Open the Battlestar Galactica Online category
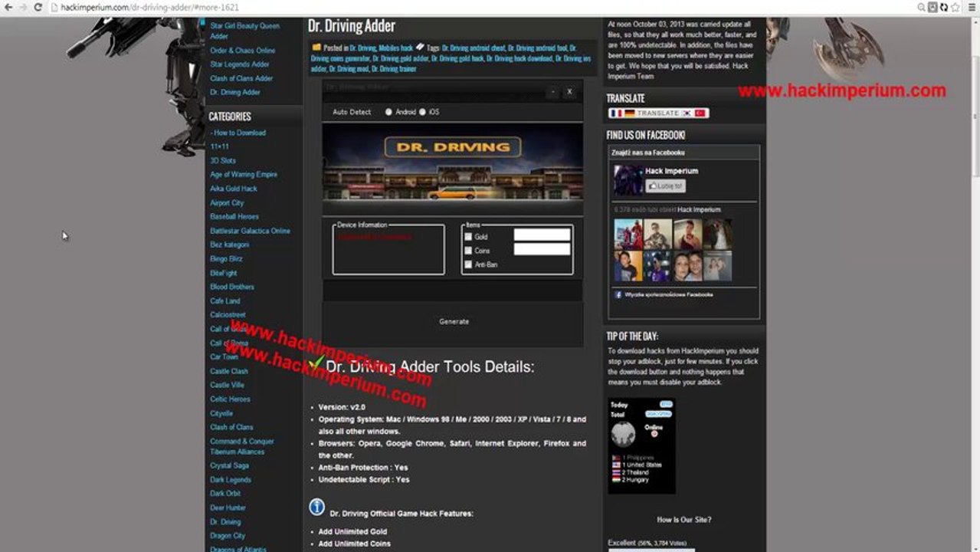The height and width of the screenshot is (552, 980). 250,231
